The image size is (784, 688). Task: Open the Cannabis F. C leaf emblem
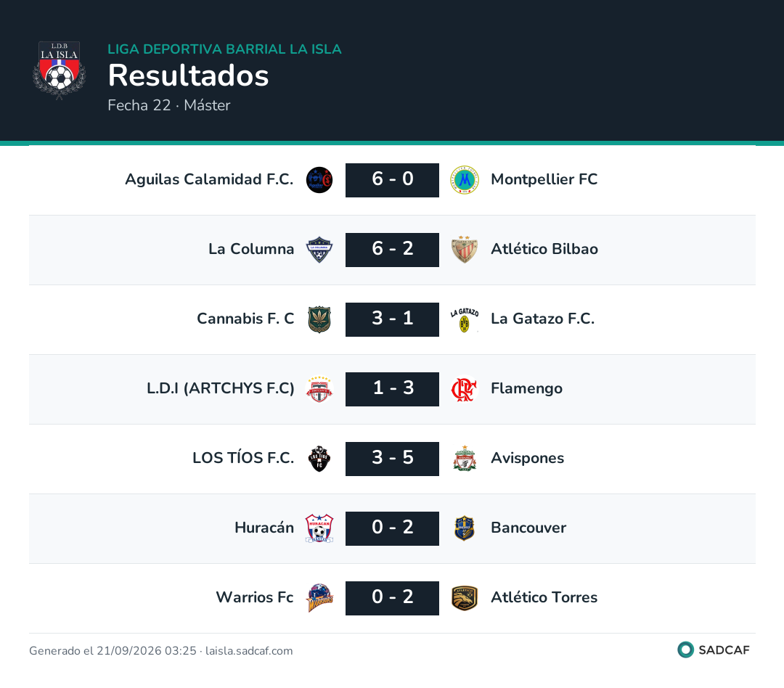[x=319, y=319]
